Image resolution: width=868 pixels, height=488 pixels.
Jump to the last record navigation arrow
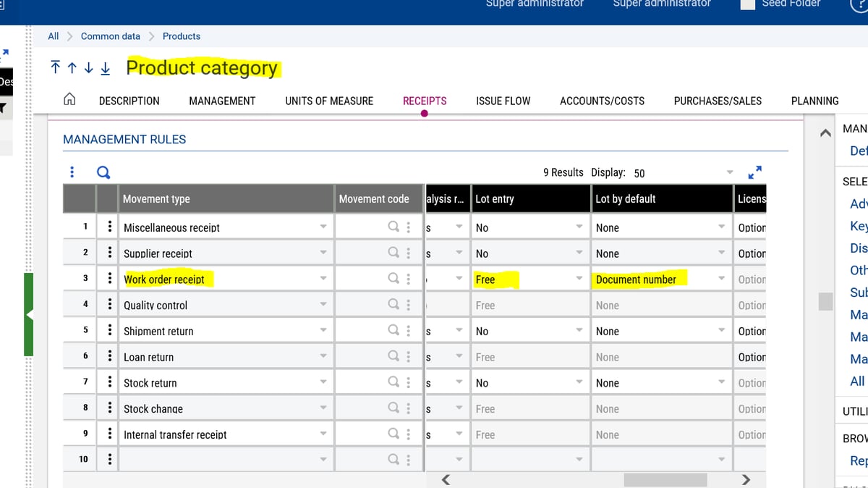(105, 67)
